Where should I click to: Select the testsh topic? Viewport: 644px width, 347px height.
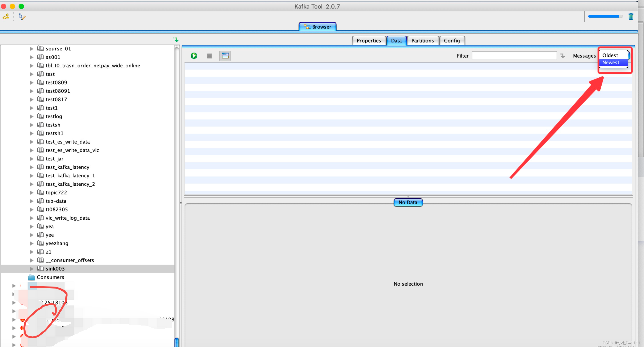[x=53, y=125]
